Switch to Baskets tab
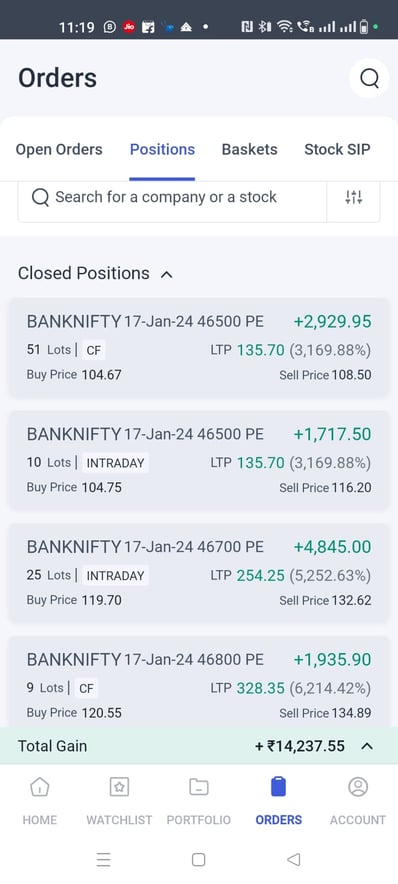This screenshot has width=398, height=884. pyautogui.click(x=250, y=149)
